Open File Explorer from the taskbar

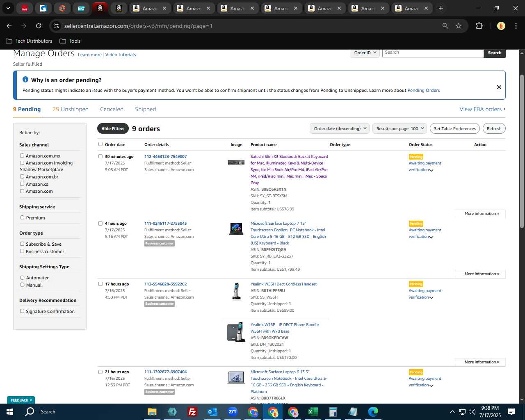[x=152, y=412]
